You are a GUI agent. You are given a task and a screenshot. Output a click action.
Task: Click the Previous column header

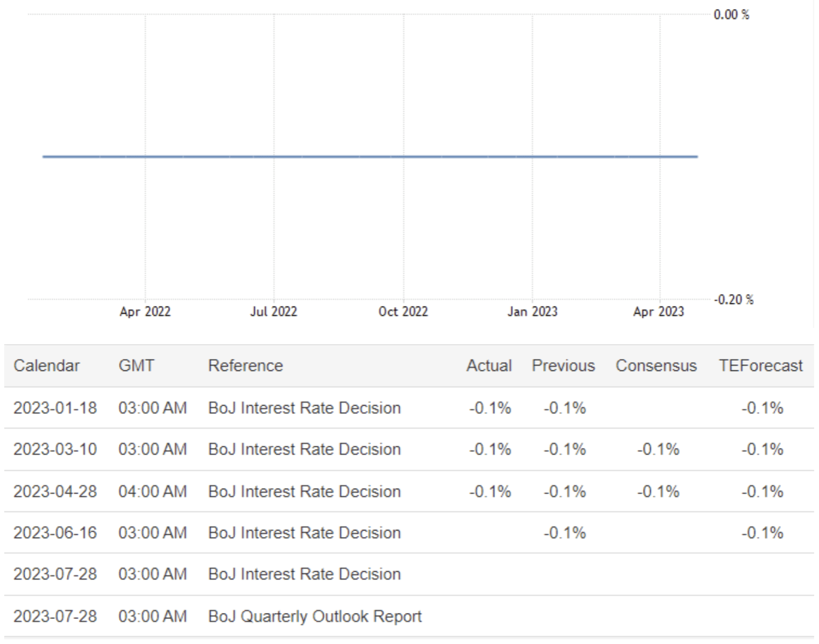(563, 366)
